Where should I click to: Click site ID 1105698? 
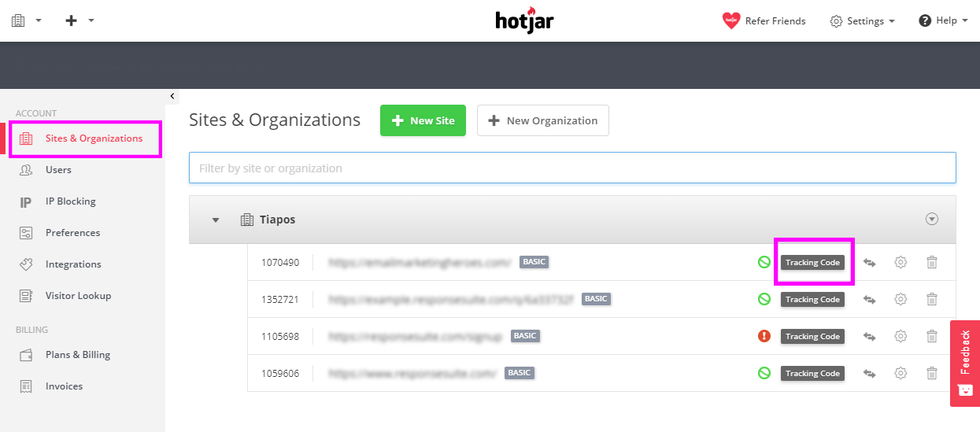[280, 336]
